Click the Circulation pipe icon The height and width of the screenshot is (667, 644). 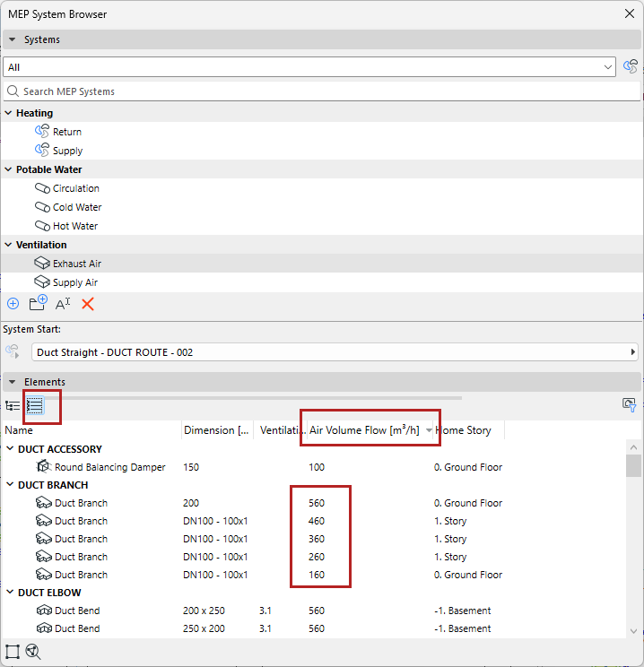click(x=42, y=188)
